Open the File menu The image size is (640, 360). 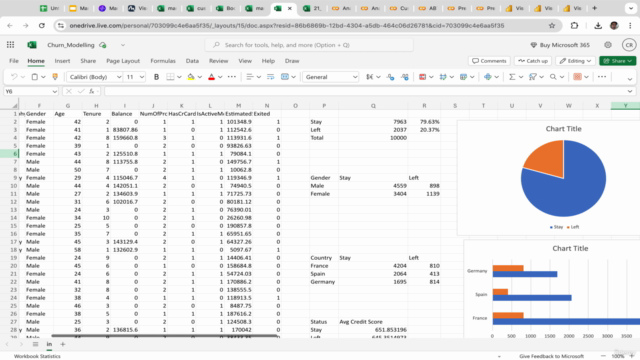tap(14, 61)
